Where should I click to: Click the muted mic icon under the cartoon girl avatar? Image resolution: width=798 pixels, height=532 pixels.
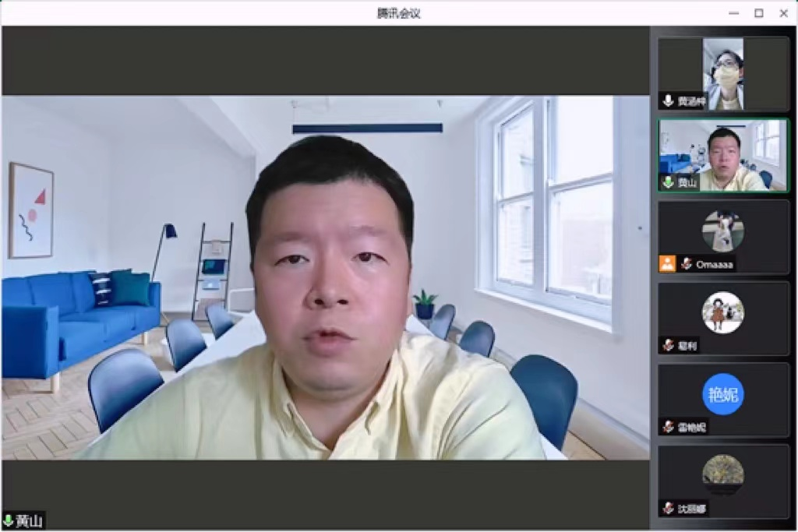click(668, 344)
